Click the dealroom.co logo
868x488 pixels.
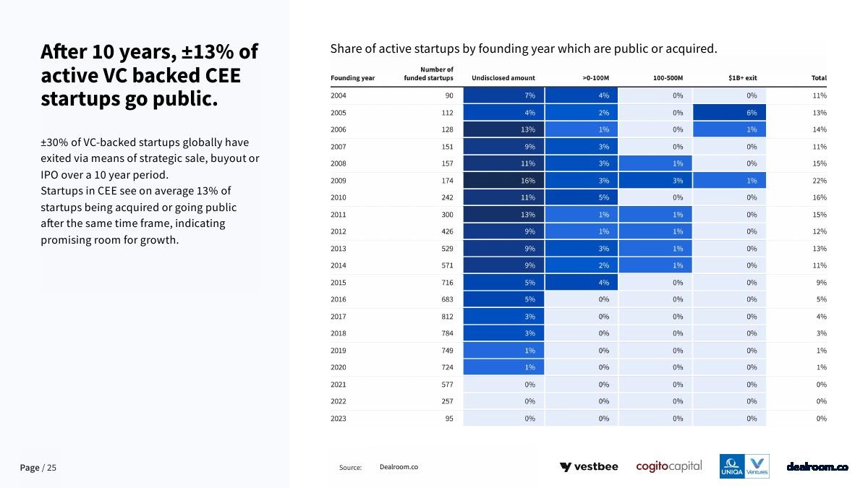(817, 467)
